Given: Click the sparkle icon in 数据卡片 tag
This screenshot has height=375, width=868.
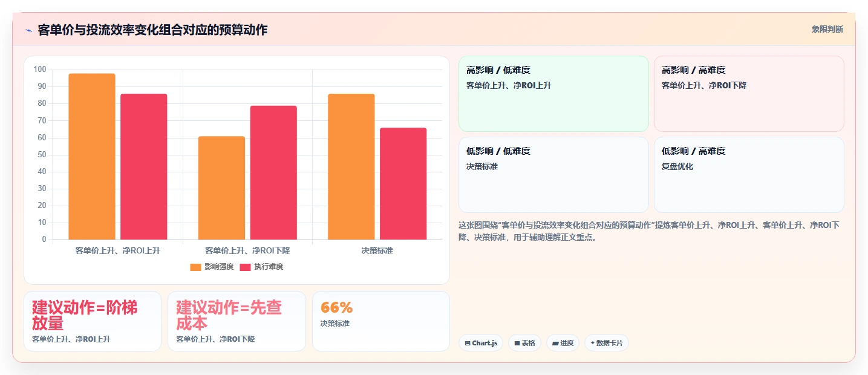Looking at the screenshot, I should coord(593,343).
